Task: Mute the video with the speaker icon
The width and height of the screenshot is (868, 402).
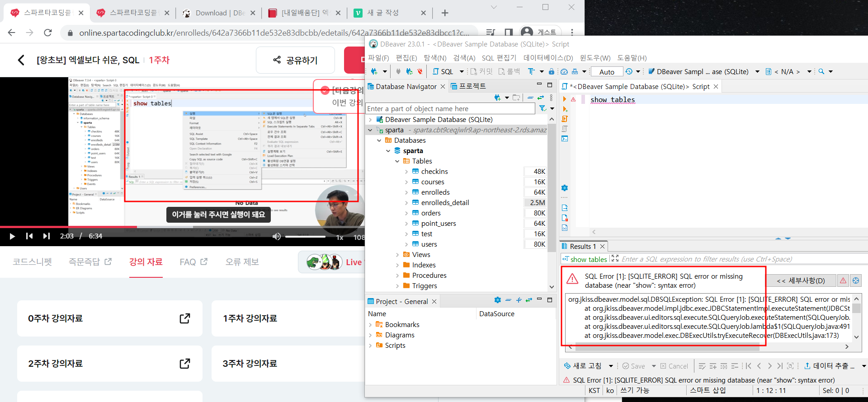Action: coord(276,236)
